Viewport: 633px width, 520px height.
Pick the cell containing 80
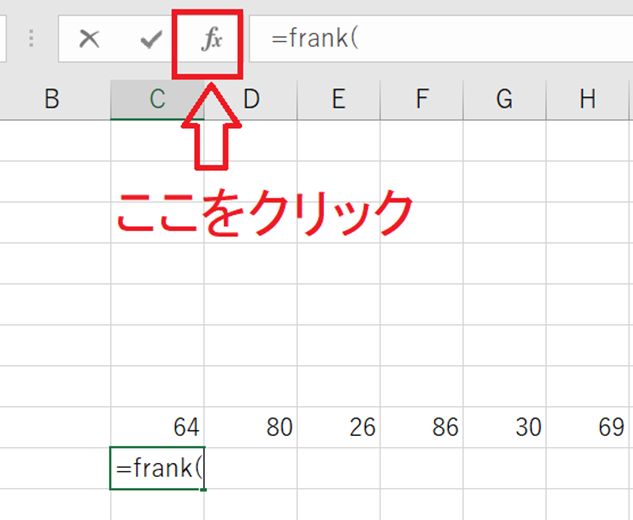coord(251,428)
